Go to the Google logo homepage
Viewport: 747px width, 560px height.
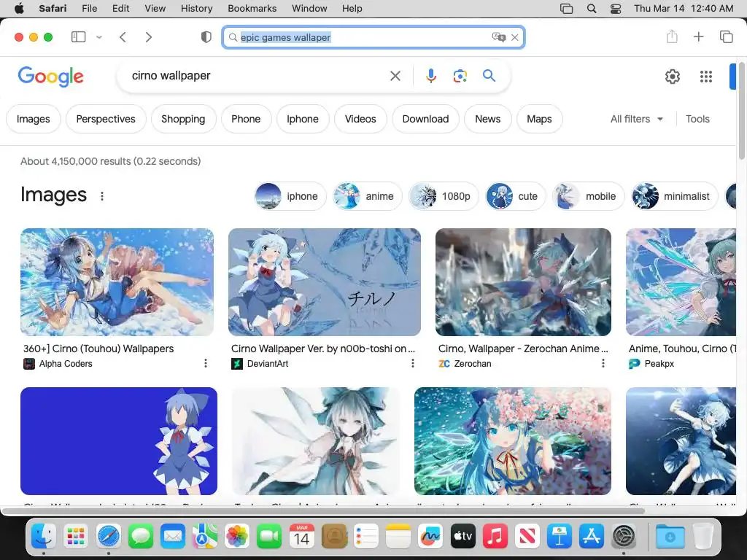pos(50,76)
